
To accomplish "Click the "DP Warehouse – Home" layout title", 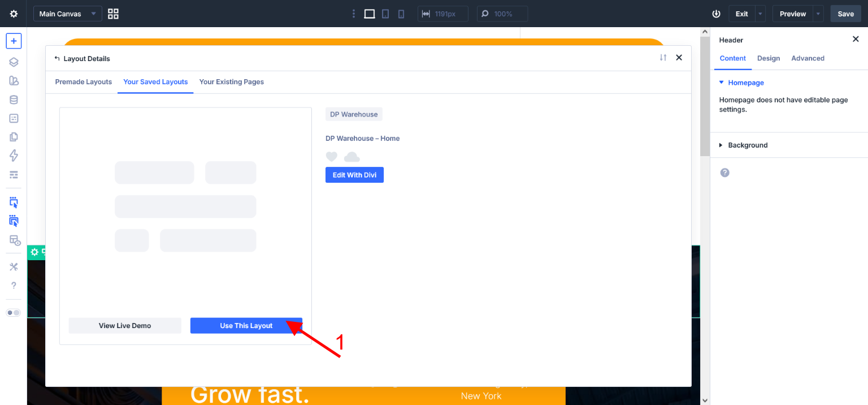I will (x=363, y=139).
